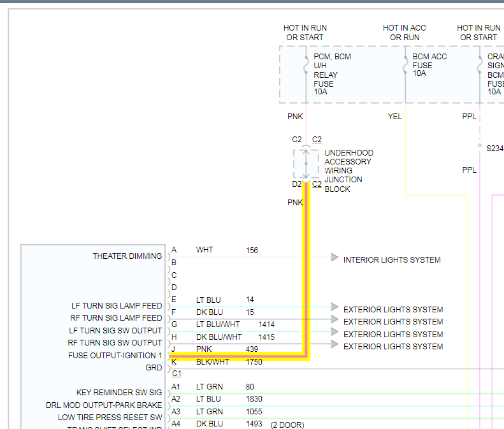Click the arrow on the DK BLU 15 wire
The width and height of the screenshot is (504, 429).
tap(335, 319)
